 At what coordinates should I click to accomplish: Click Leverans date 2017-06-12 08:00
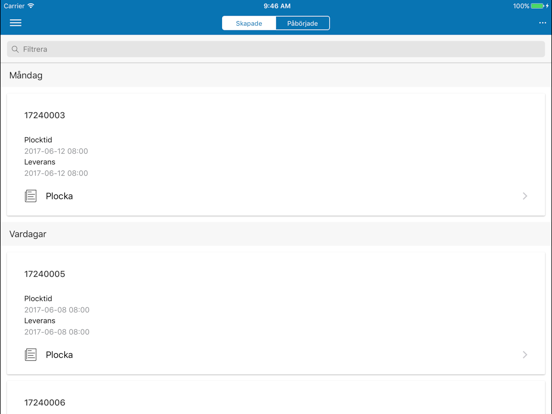point(56,173)
